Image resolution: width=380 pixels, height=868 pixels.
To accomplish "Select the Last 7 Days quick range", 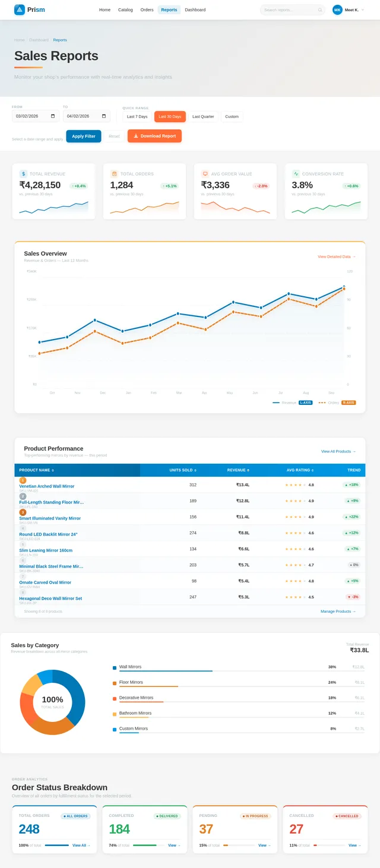I will 137,116.
